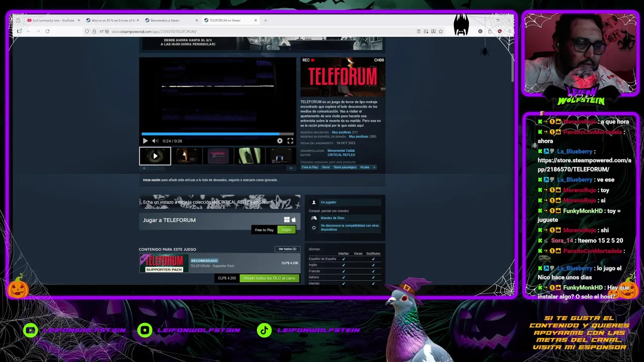Click the 'Español de España' language row

pyautogui.click(x=346, y=259)
